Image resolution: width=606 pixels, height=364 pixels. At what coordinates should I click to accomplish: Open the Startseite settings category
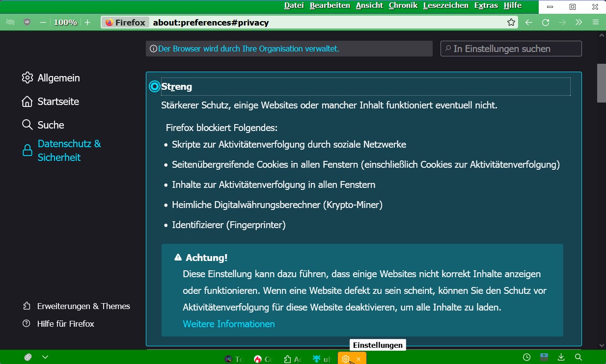[50, 102]
